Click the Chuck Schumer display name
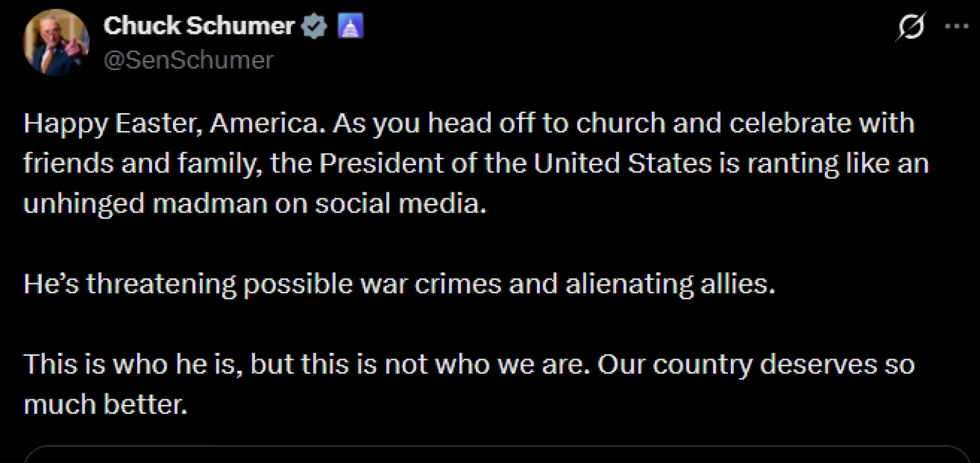 pos(199,25)
